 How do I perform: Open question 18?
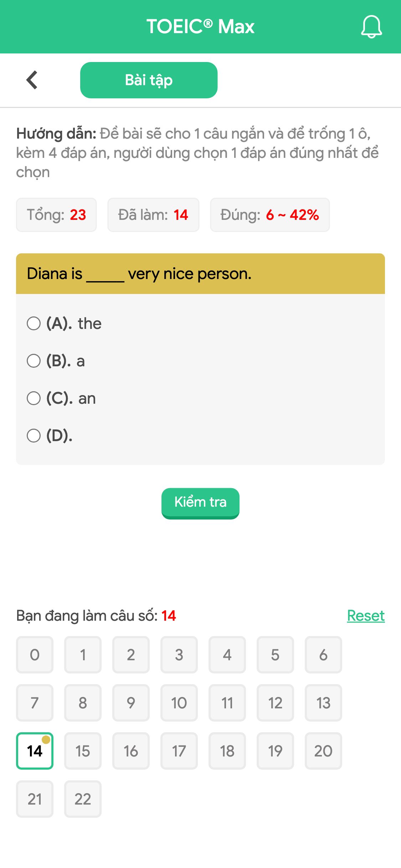point(227,751)
